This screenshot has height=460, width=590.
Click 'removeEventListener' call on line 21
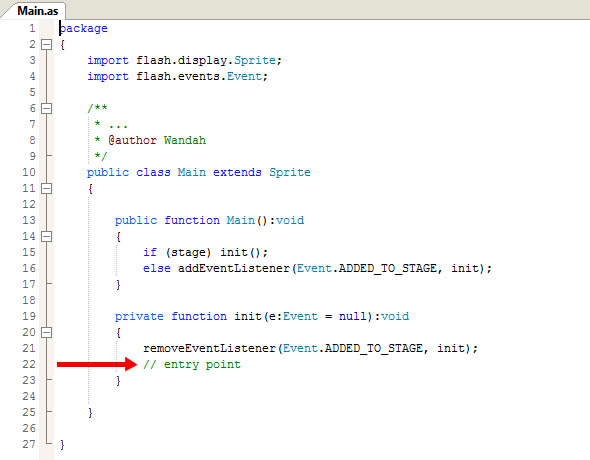point(209,348)
